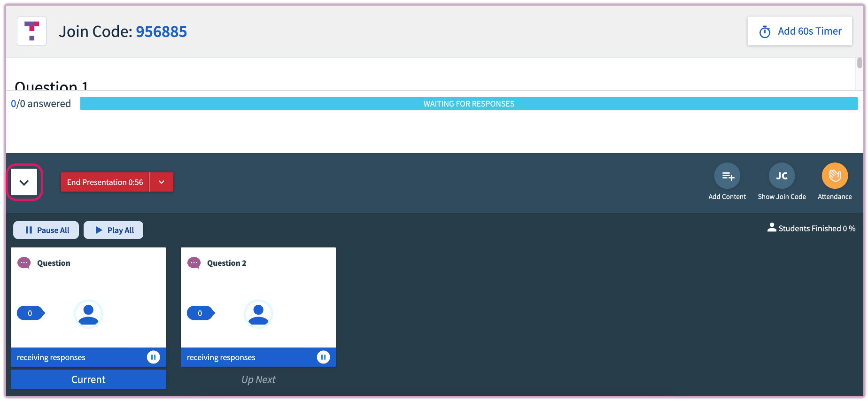
Task: Click the Show Join Code icon
Action: click(x=781, y=176)
